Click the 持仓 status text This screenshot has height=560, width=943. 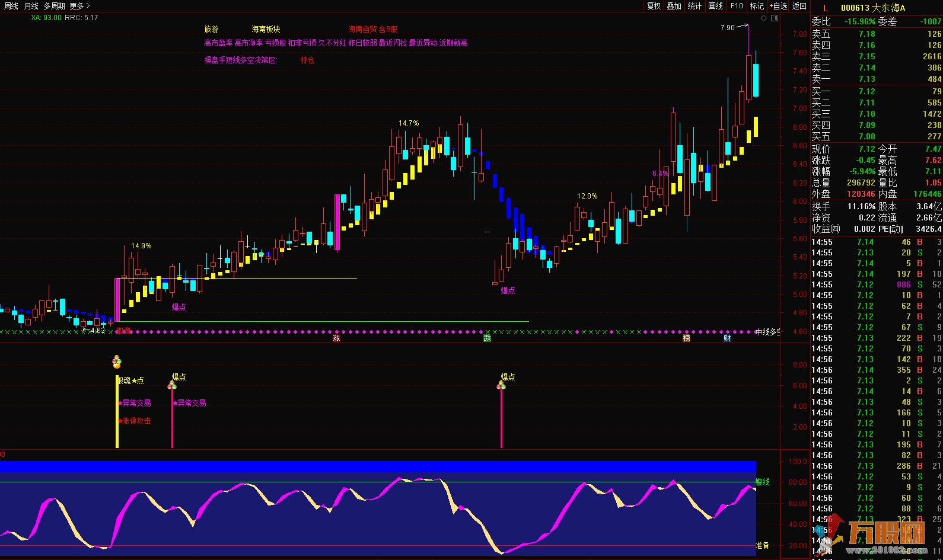pyautogui.click(x=307, y=60)
